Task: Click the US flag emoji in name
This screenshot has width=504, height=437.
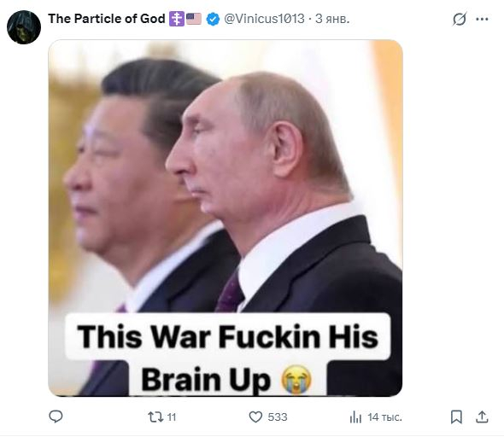Action: (x=194, y=19)
